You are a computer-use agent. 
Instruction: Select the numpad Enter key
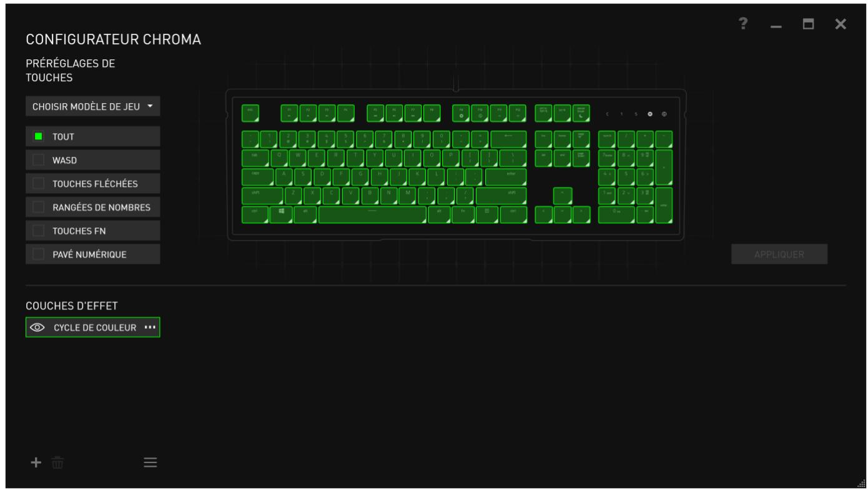coord(664,206)
